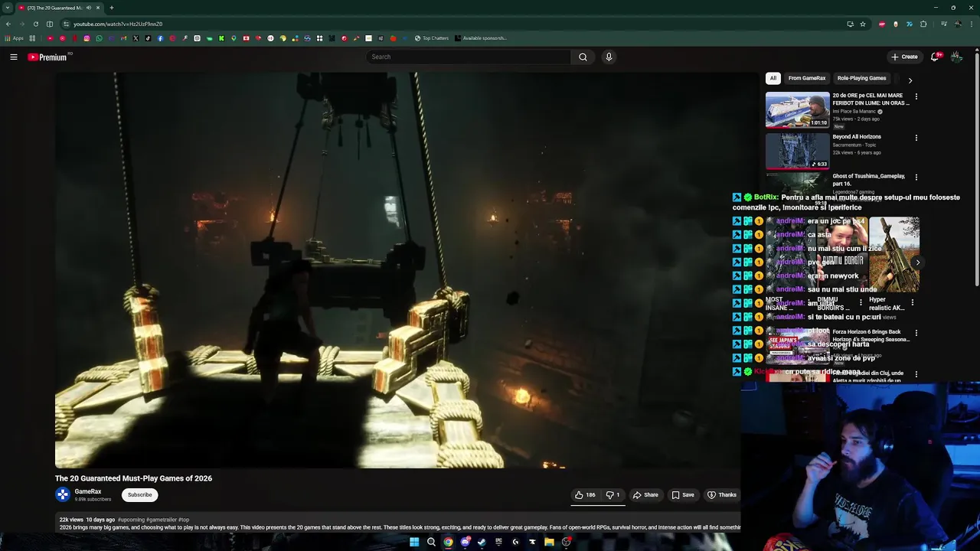Open the GameRax channel name link
The width and height of the screenshot is (980, 551).
88,491
